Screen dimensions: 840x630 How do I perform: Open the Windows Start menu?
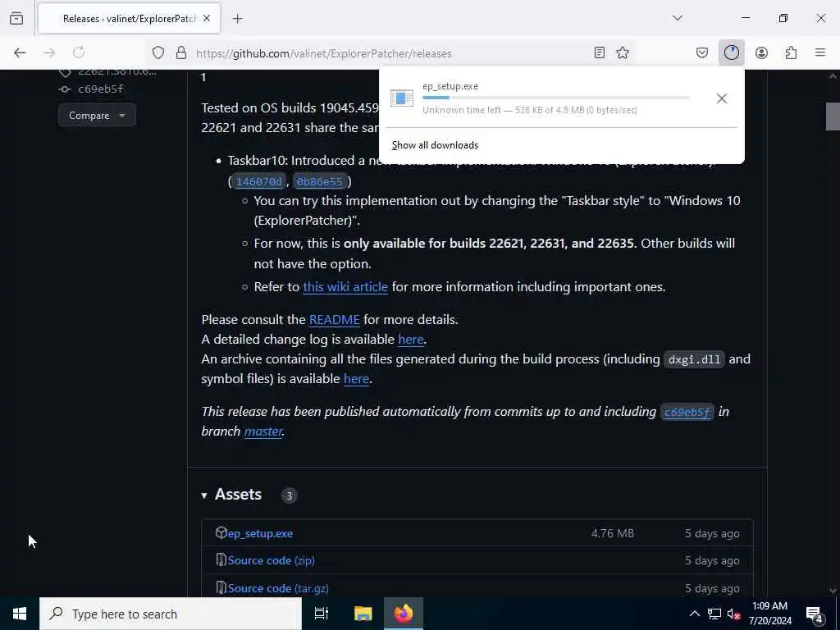(x=20, y=614)
